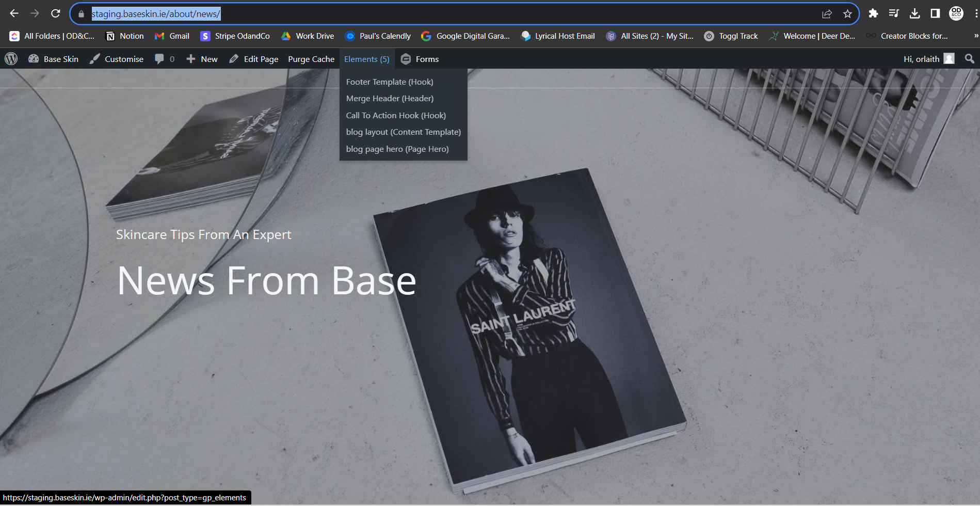Open the Gmail bookmark
This screenshot has width=980, height=506.
coord(172,36)
